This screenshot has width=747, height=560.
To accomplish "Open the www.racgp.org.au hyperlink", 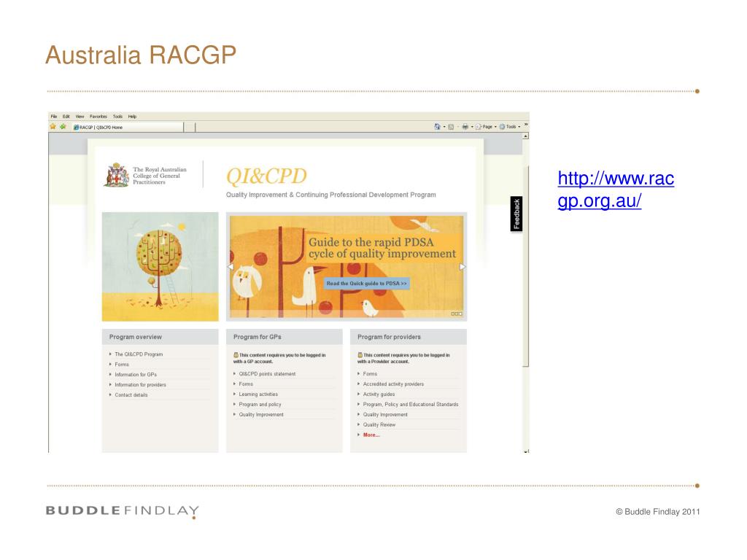I will pos(616,190).
